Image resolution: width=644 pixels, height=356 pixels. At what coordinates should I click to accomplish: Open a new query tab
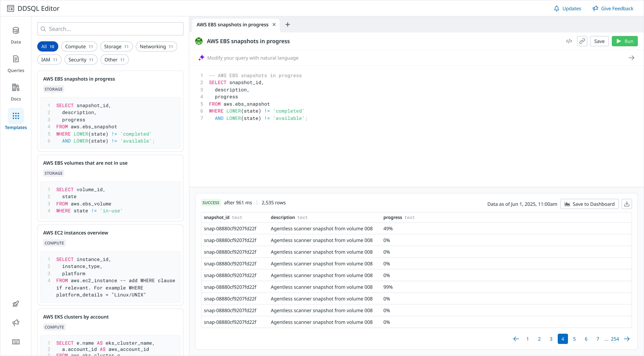287,24
